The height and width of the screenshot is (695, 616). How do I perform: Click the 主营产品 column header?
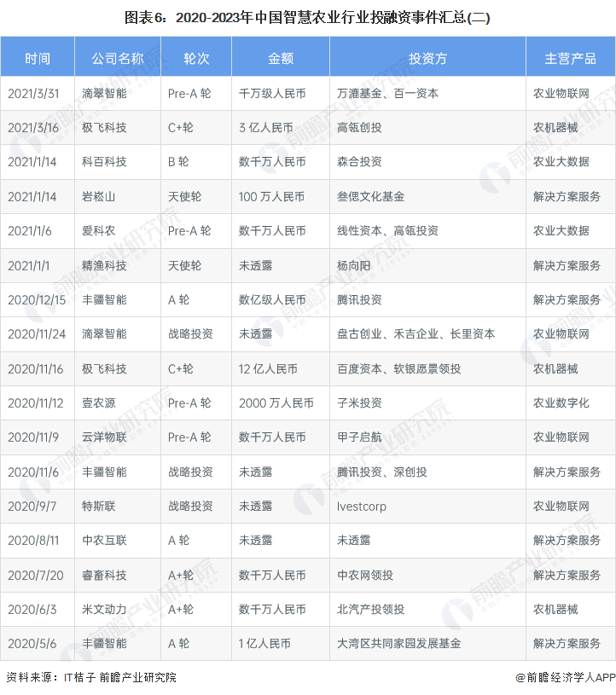point(570,59)
